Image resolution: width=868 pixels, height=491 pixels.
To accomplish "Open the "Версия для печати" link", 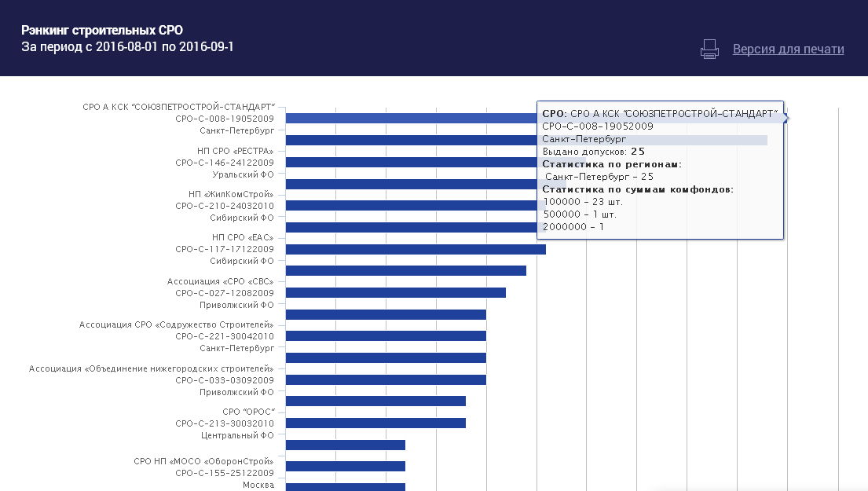I will pos(789,49).
